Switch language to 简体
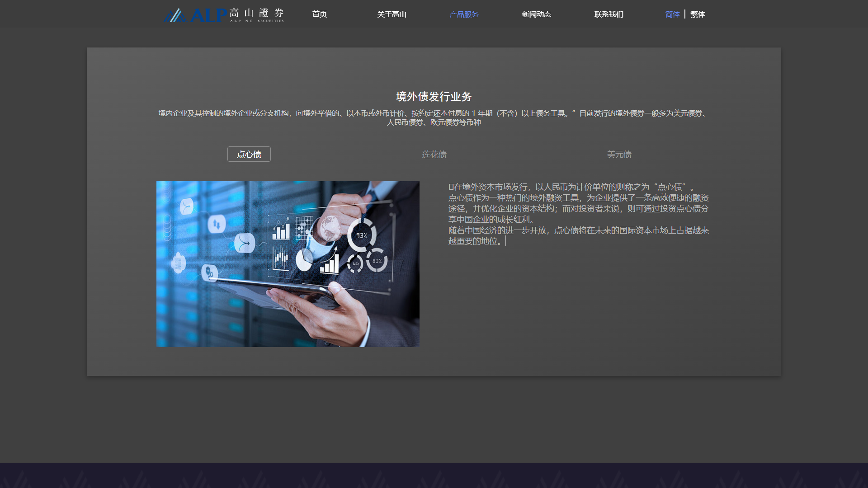Viewport: 868px width, 488px height. click(672, 14)
